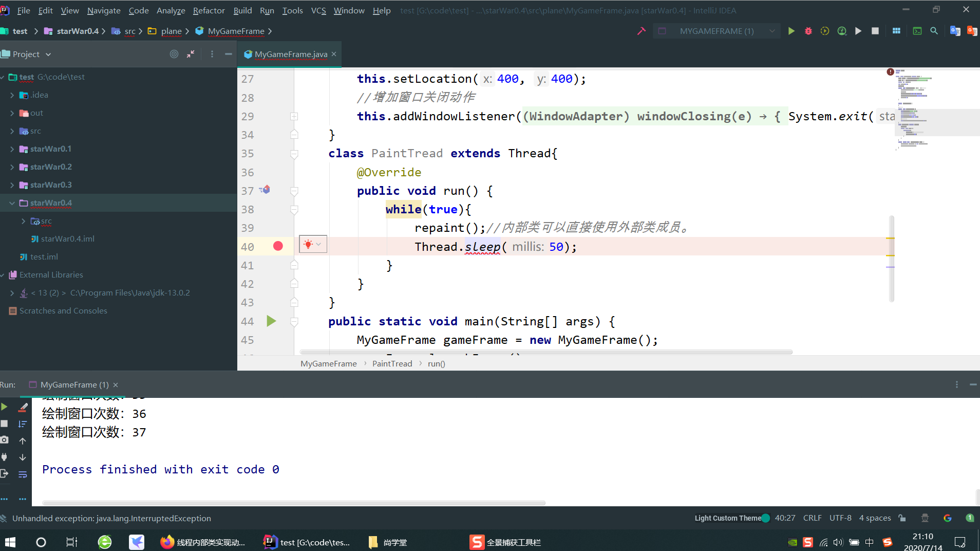Click the Build project hammer icon

coord(642,31)
